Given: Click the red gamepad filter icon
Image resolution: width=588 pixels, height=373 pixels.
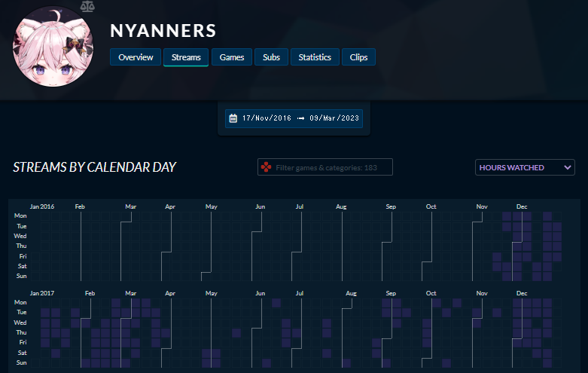Looking at the screenshot, I should (267, 167).
